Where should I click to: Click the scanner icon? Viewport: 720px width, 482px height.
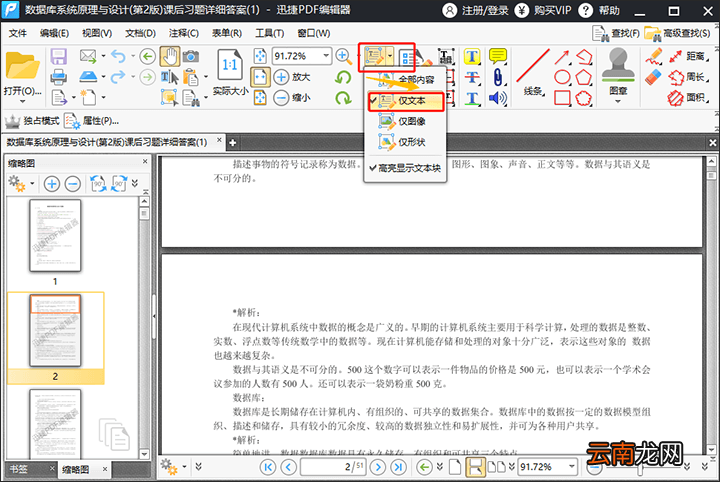[x=88, y=76]
